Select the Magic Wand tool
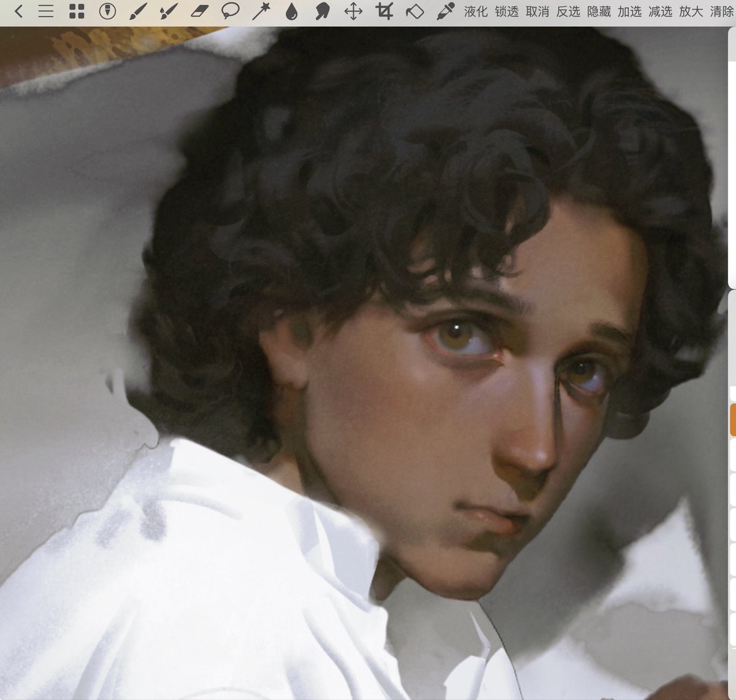 261,11
